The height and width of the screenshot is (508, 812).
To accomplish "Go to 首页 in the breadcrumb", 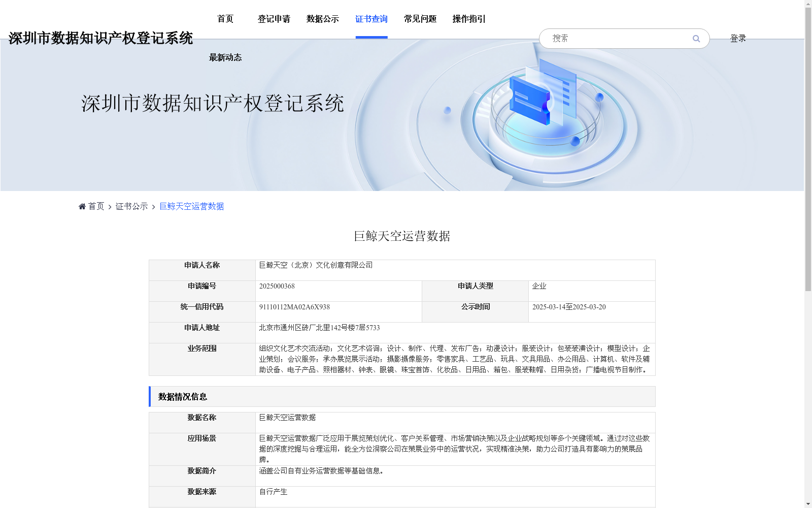I will point(96,206).
